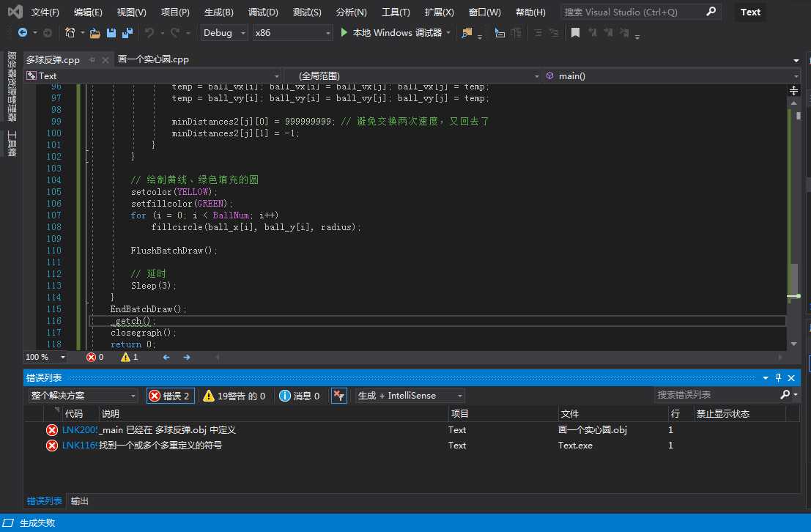
Task: Toggle the 错误 2 filter button
Action: [x=171, y=396]
